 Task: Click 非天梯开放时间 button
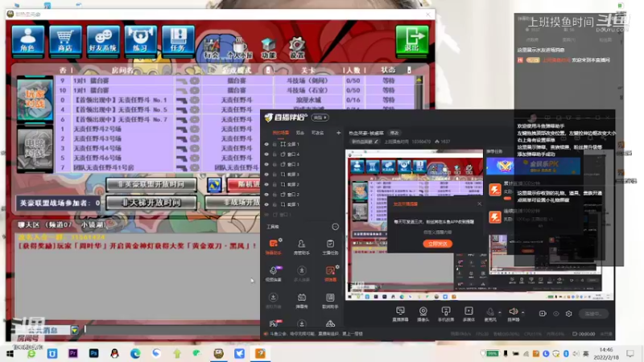point(150,203)
